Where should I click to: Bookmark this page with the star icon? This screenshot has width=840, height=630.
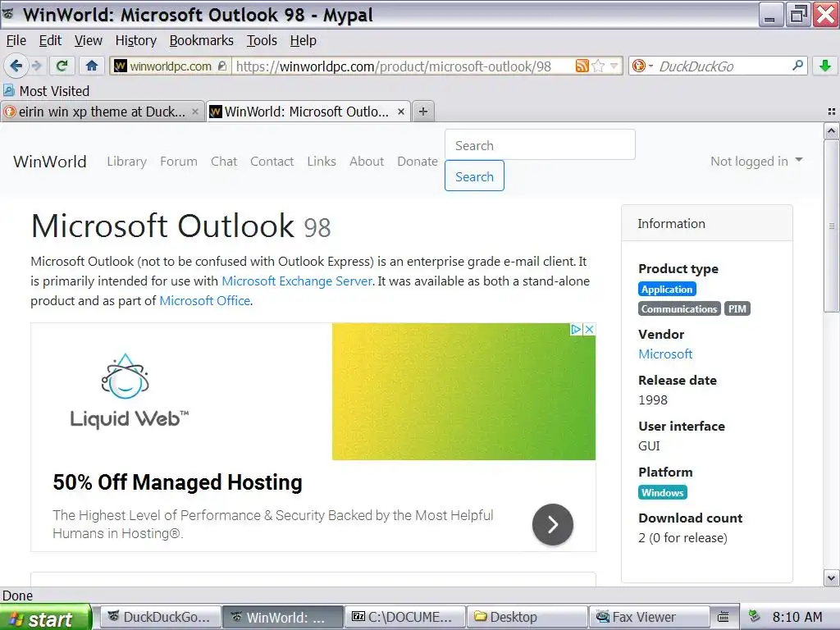pyautogui.click(x=598, y=66)
